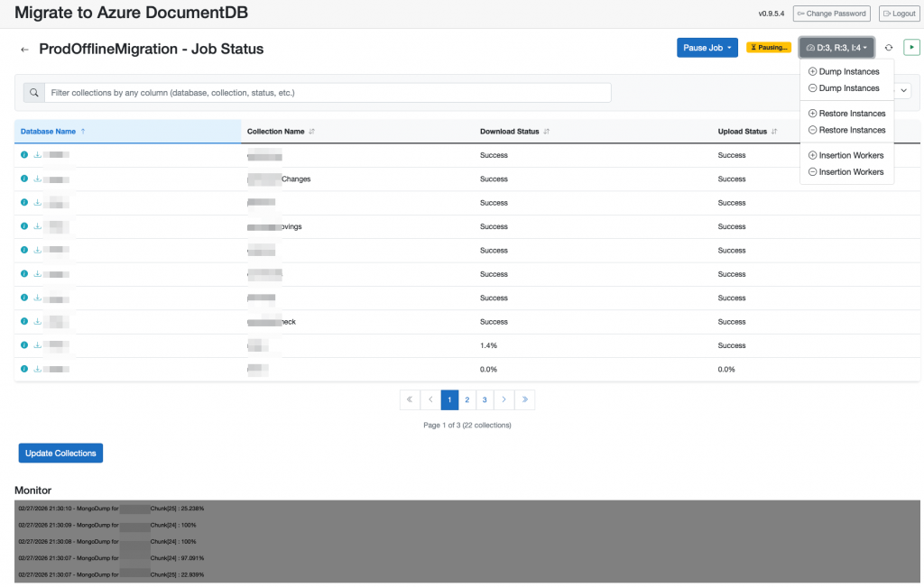Expand the dropdown at the right of the filter bar

click(x=902, y=90)
